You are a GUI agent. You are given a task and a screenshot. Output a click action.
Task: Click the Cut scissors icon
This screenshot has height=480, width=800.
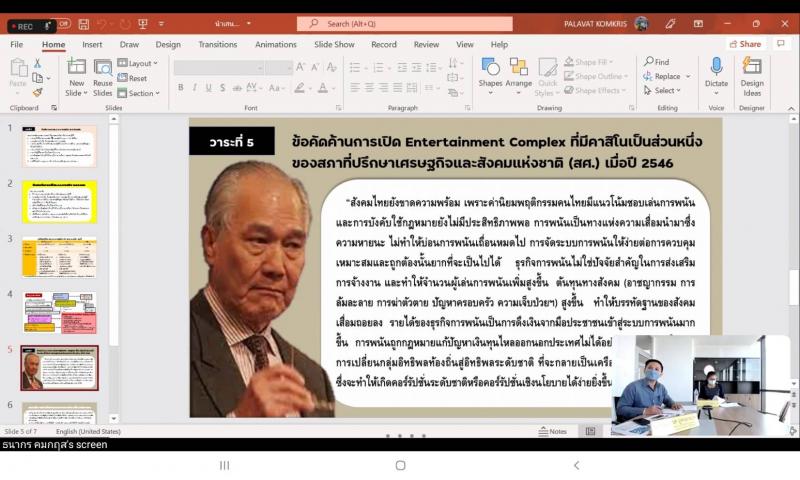(x=37, y=63)
